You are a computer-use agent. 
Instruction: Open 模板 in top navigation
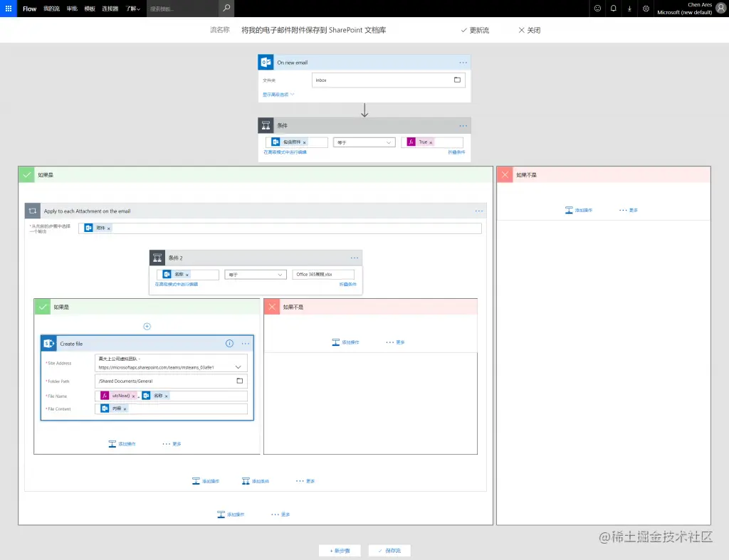(x=90, y=9)
